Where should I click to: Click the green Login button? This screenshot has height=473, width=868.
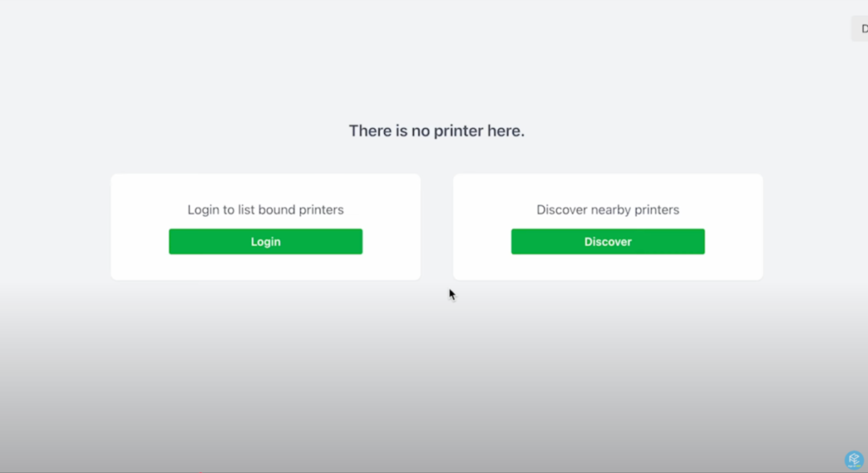tap(265, 242)
